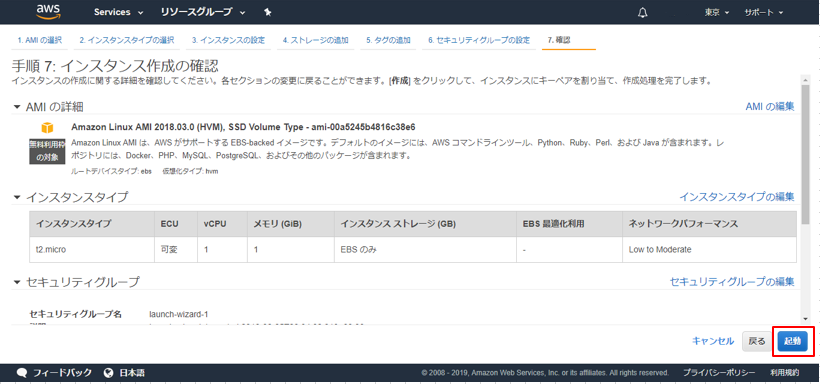820x384 pixels.
Task: Go to step 6. セキュリティグループの設定 tab
Action: [x=479, y=40]
